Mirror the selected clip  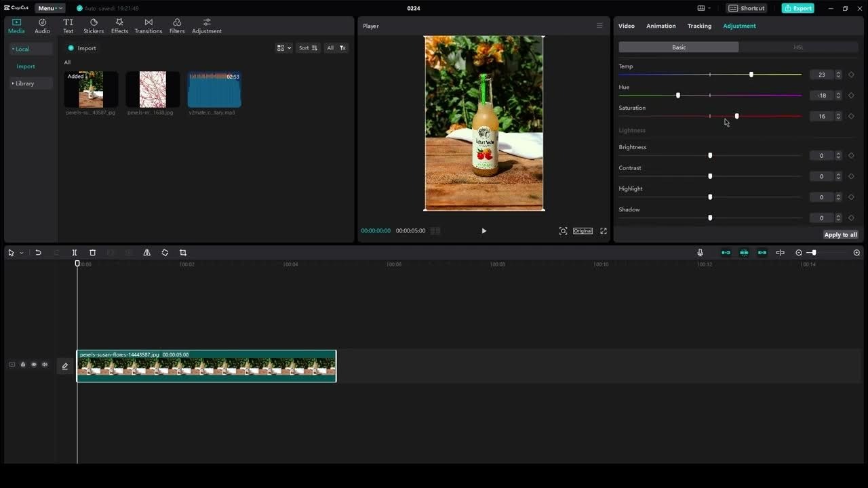[x=146, y=252]
